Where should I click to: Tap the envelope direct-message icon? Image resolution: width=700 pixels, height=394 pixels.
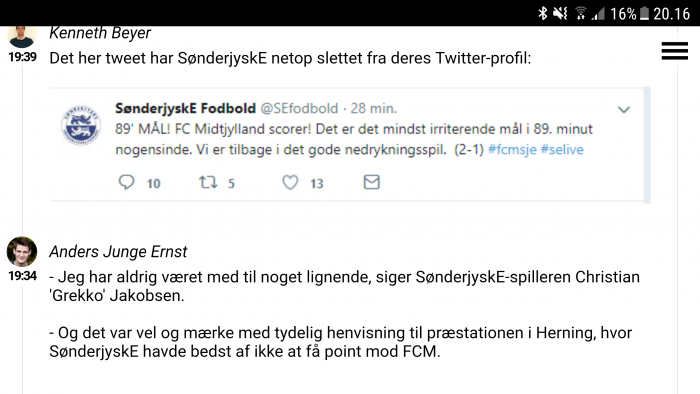pyautogui.click(x=371, y=182)
